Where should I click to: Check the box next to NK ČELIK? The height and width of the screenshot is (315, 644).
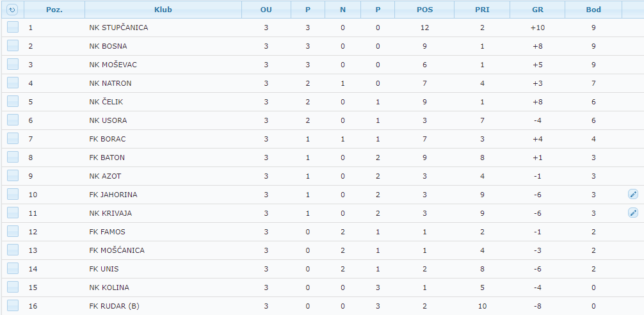[13, 102]
